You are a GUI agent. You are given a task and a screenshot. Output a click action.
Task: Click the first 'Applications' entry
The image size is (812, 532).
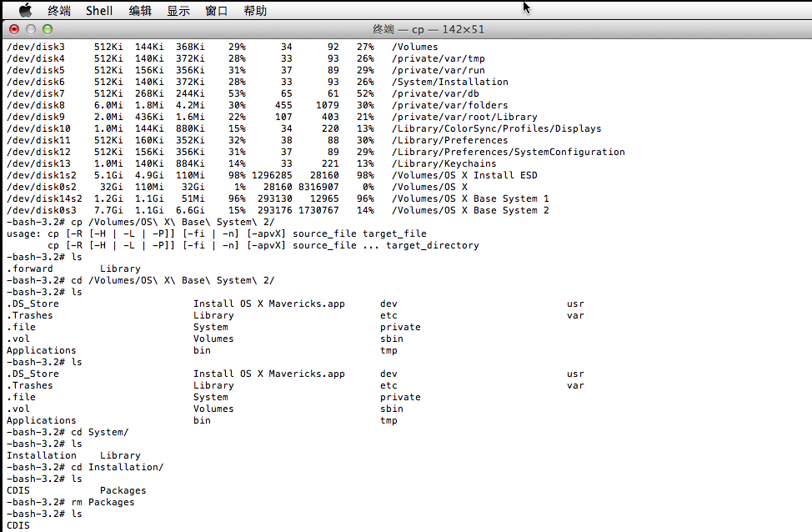pos(42,350)
